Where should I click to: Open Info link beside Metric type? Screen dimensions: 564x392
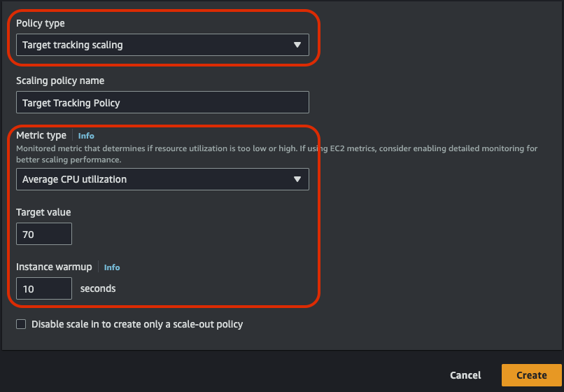pyautogui.click(x=86, y=136)
